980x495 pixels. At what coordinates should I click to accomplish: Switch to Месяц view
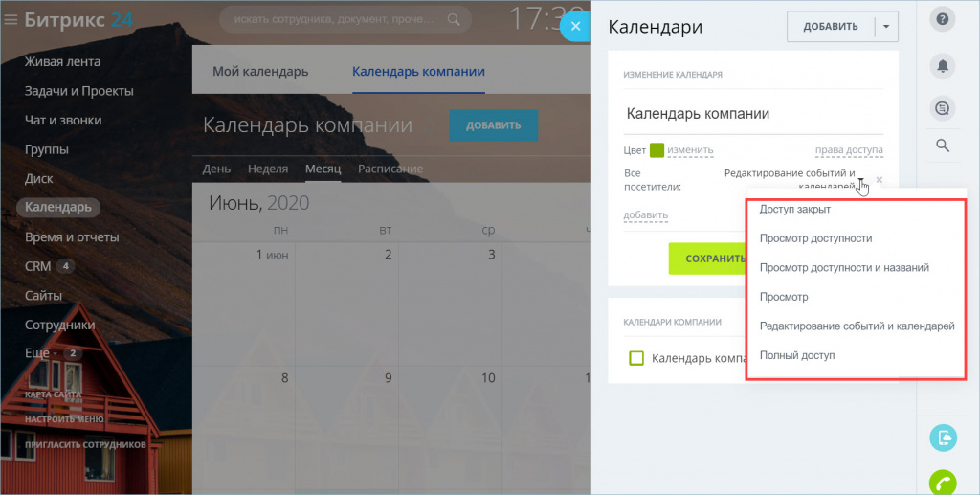click(323, 169)
